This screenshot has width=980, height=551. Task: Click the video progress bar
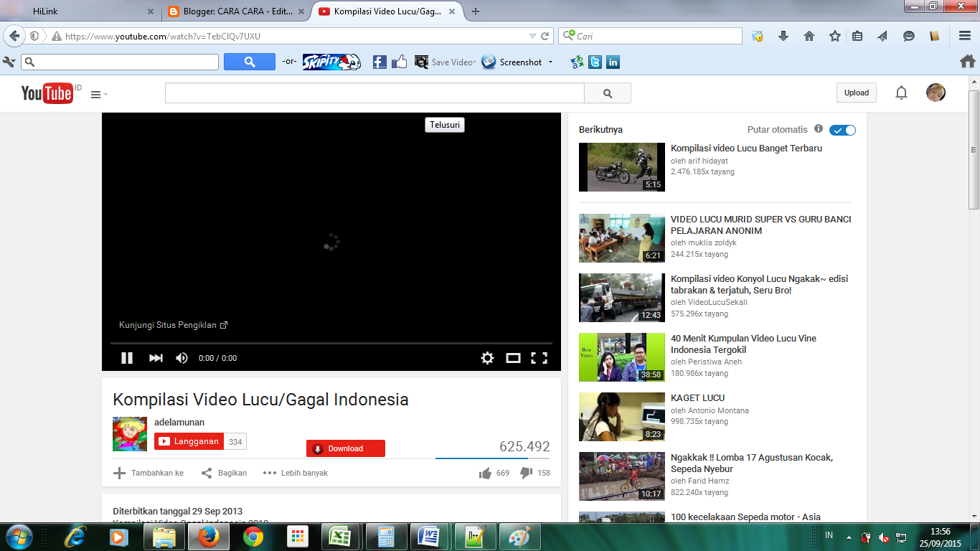pos(331,344)
